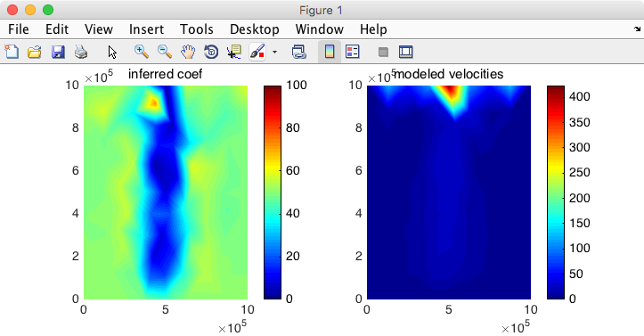The image size is (644, 336).
Task: Activate the Zoom Out magnifier tool
Action: tap(165, 52)
